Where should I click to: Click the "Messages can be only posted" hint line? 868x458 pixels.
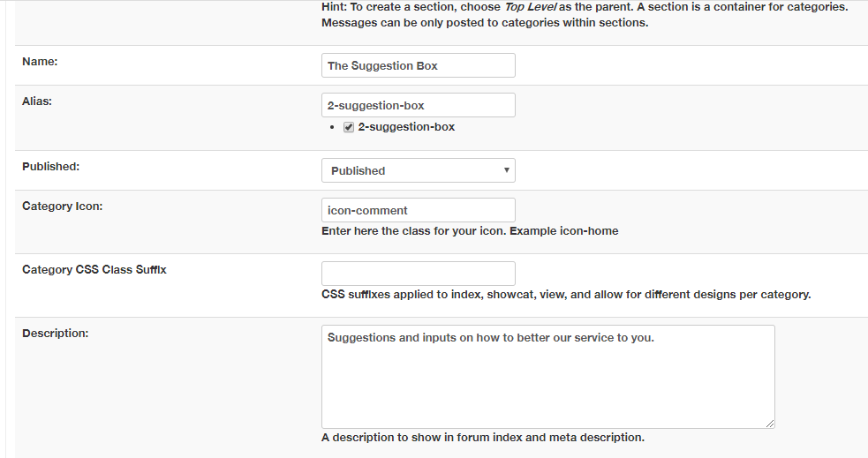pyautogui.click(x=485, y=23)
